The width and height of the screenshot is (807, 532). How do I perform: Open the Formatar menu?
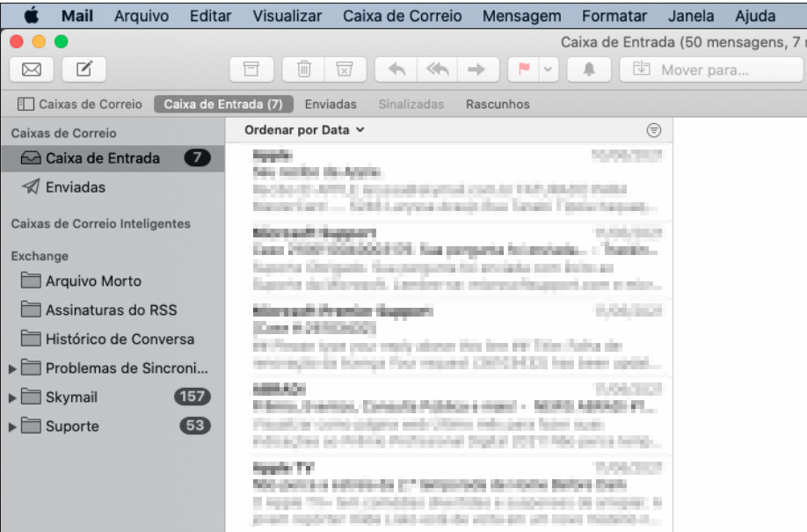point(614,16)
